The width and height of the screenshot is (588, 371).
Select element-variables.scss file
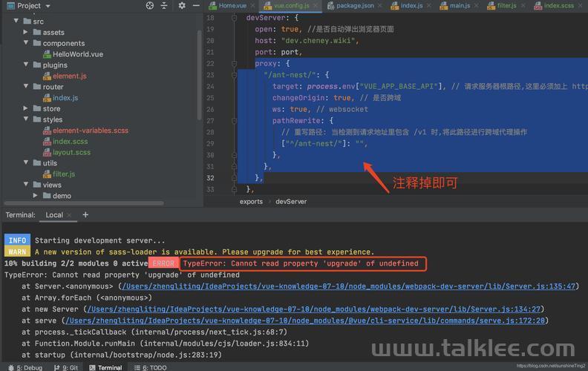91,131
